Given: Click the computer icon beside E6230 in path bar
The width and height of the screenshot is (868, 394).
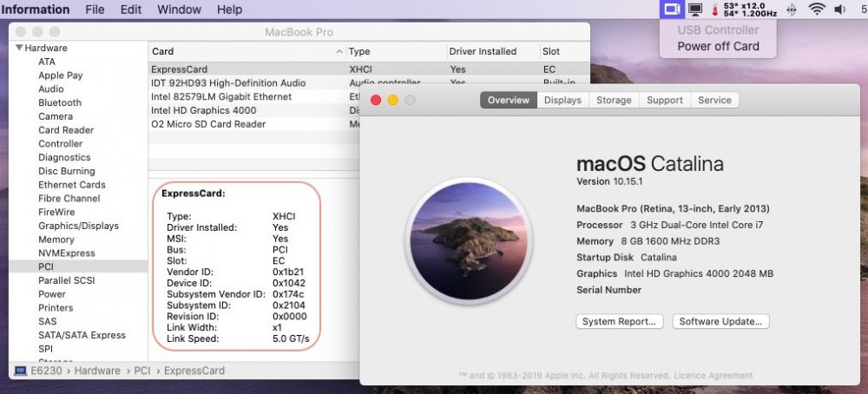Looking at the screenshot, I should [20, 371].
